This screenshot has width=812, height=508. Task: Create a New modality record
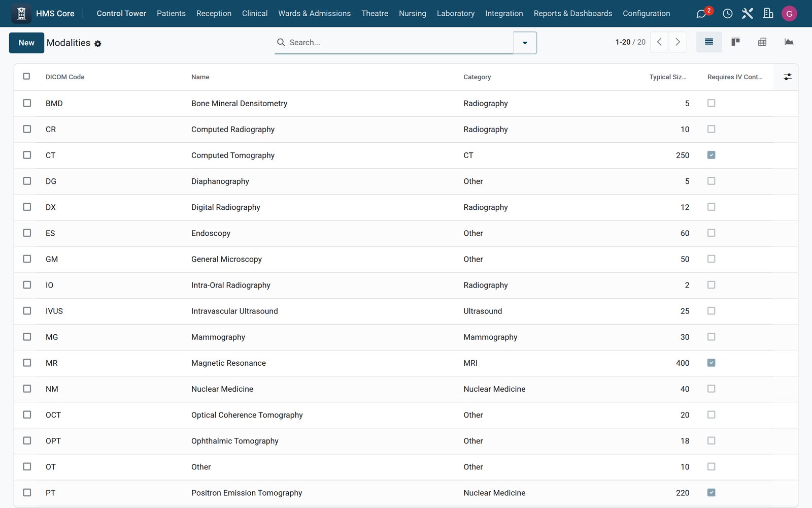26,43
